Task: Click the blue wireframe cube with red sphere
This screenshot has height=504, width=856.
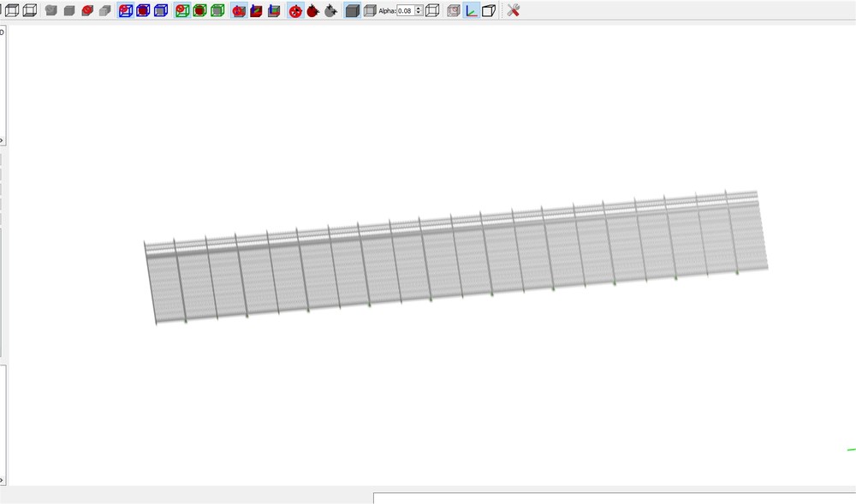Action: 126,10
